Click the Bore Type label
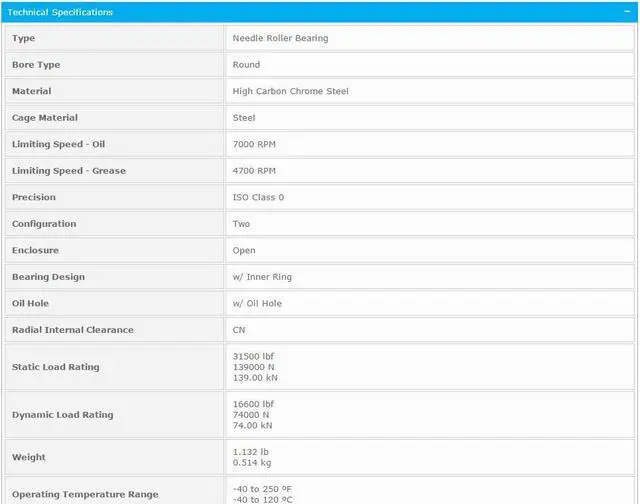This screenshot has width=640, height=504. point(36,65)
